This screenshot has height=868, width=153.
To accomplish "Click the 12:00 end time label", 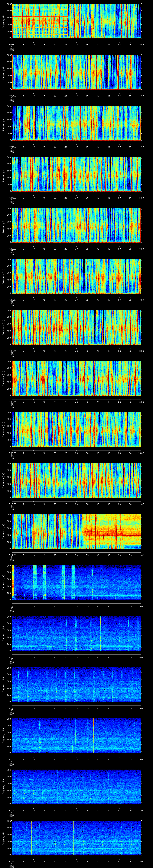I will pyautogui.click(x=141, y=555).
